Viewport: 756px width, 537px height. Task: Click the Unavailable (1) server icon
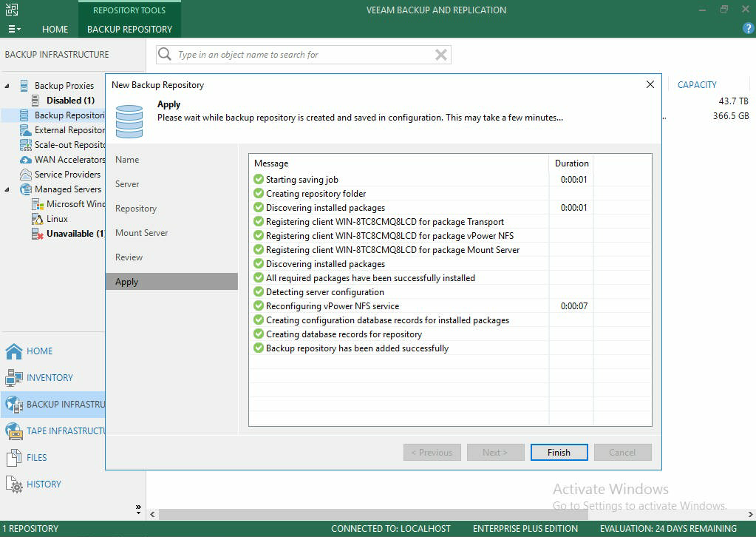point(37,234)
